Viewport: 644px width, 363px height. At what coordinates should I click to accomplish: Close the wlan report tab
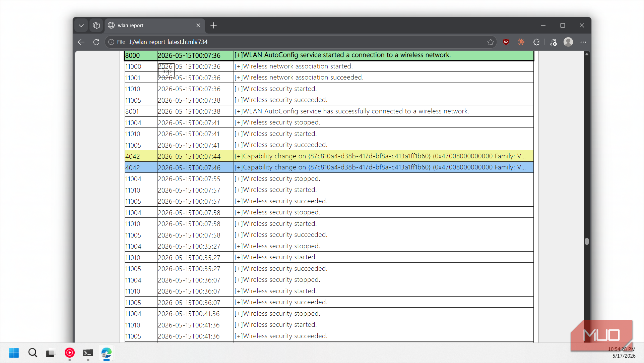tap(198, 25)
